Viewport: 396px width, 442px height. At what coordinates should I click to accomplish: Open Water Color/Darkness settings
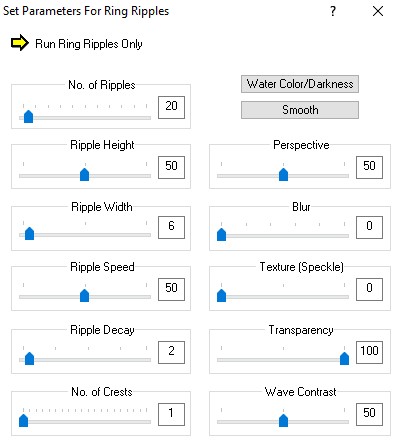(x=300, y=84)
